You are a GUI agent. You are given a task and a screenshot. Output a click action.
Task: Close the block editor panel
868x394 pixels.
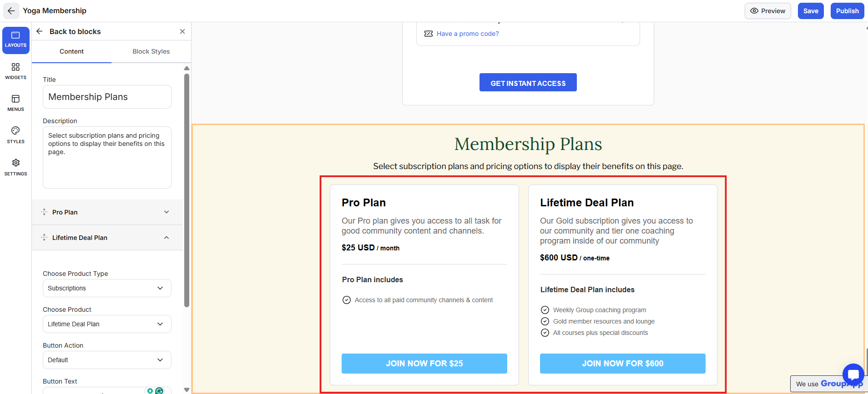pyautogui.click(x=182, y=31)
